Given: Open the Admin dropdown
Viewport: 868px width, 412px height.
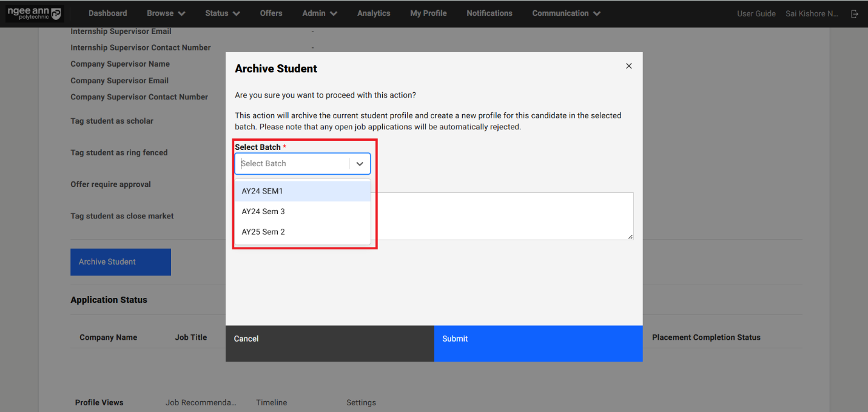Looking at the screenshot, I should pyautogui.click(x=318, y=12).
